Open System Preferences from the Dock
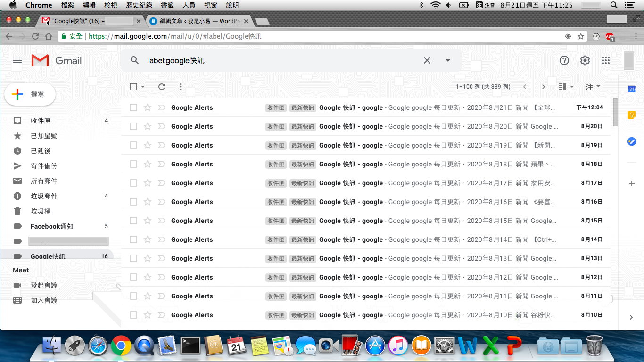 click(x=445, y=346)
